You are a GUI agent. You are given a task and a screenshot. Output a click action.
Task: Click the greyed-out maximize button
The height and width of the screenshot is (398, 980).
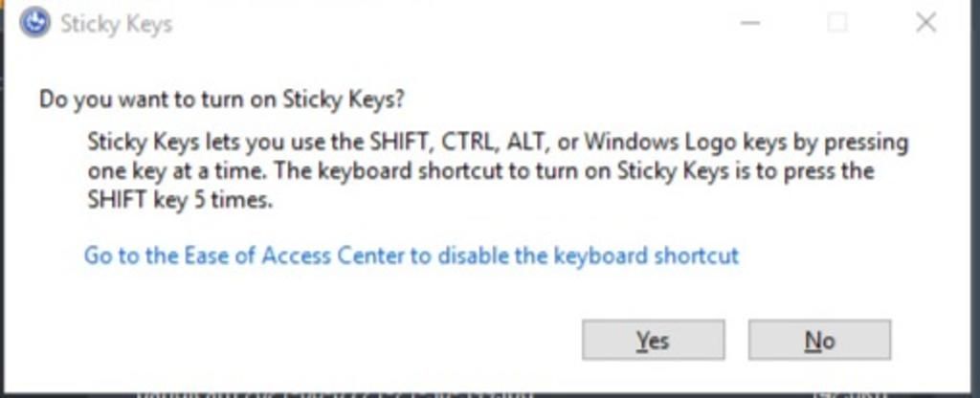837,23
